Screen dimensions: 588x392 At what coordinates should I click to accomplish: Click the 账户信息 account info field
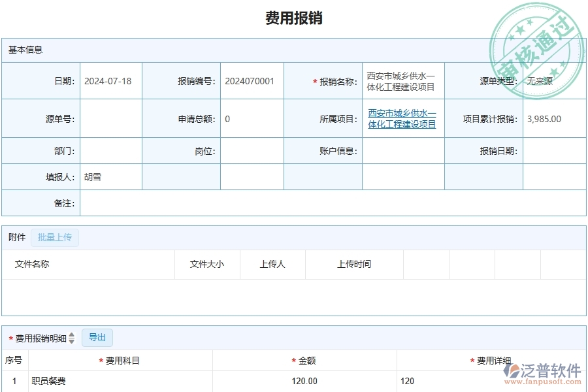pyautogui.click(x=403, y=150)
